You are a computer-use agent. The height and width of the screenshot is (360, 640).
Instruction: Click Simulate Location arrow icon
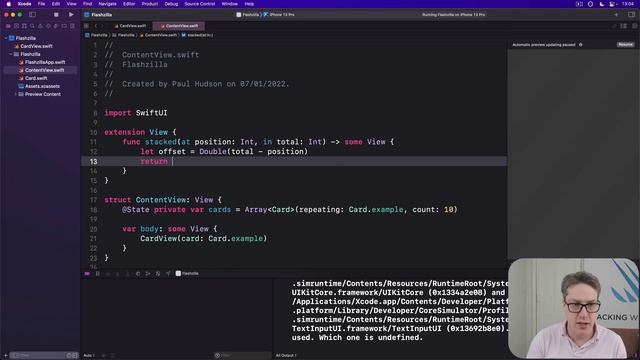(x=168, y=273)
